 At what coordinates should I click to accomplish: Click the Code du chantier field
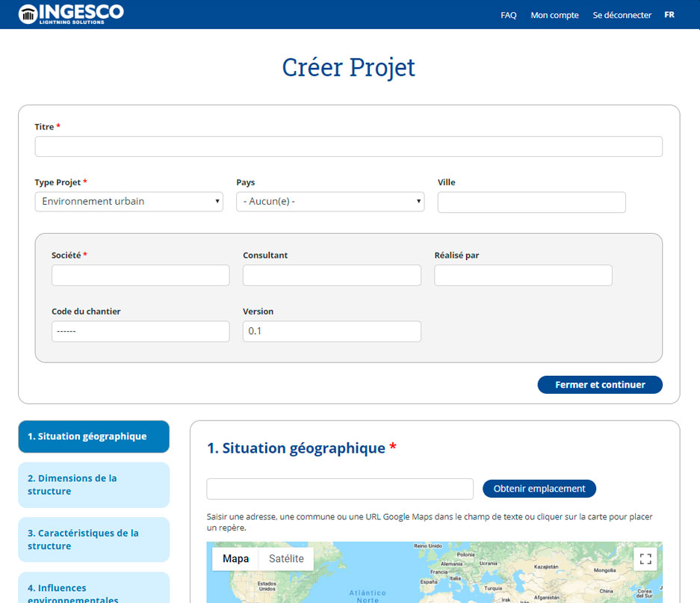pos(140,332)
